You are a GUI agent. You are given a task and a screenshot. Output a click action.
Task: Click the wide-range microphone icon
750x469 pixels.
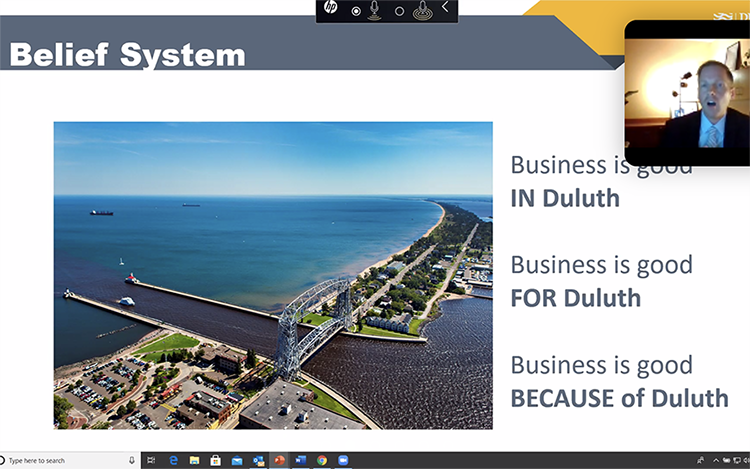[x=422, y=10]
